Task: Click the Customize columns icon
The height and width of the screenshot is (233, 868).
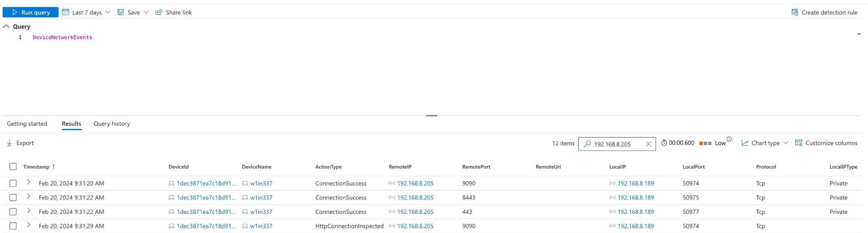Action: 799,143
